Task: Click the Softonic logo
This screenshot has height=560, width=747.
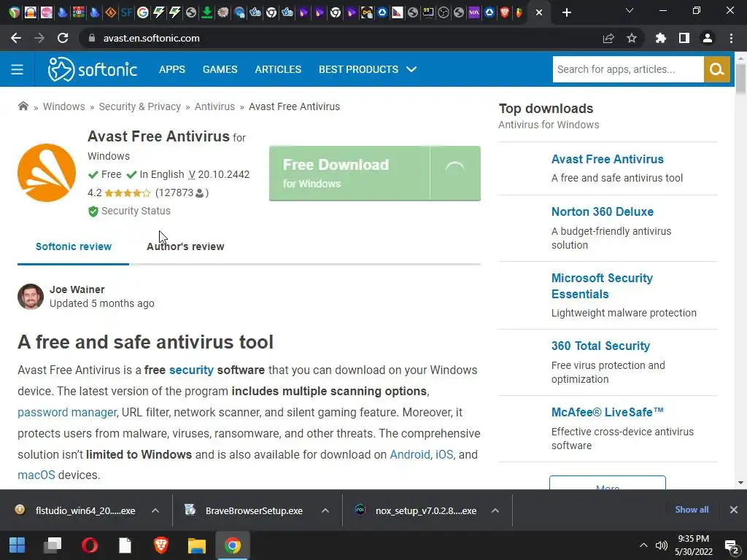Action: (93, 69)
